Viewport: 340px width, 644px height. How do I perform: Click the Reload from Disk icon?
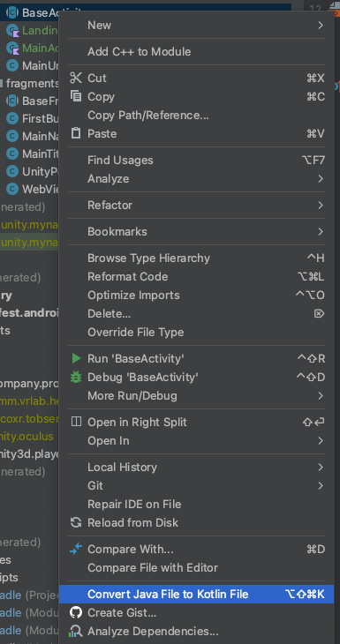click(76, 522)
